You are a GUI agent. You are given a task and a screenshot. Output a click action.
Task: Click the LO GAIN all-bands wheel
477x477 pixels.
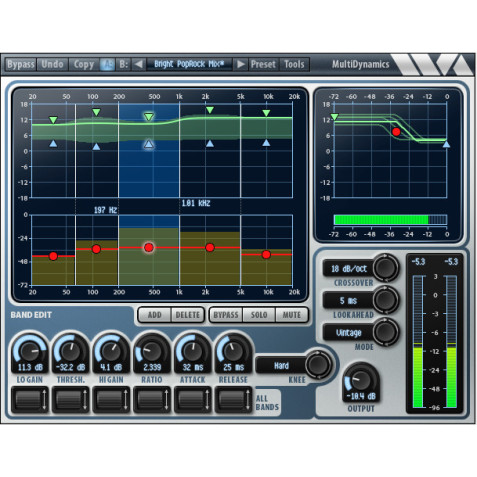(x=30, y=400)
